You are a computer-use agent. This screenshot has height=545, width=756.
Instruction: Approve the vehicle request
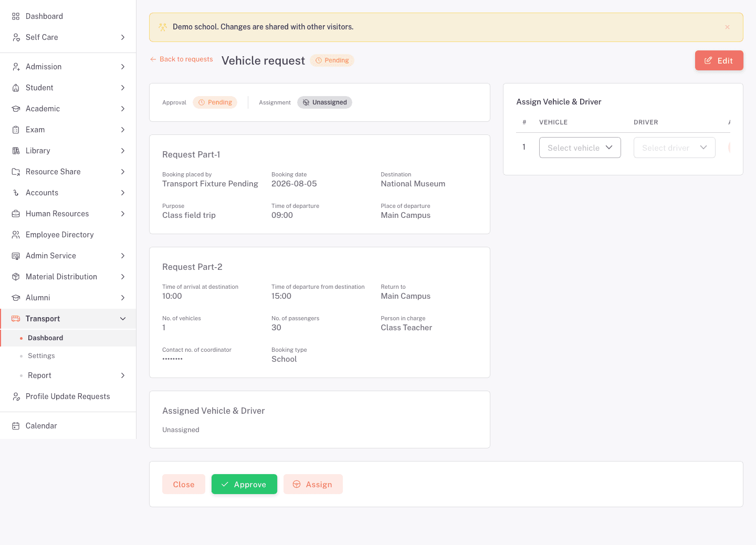244,484
